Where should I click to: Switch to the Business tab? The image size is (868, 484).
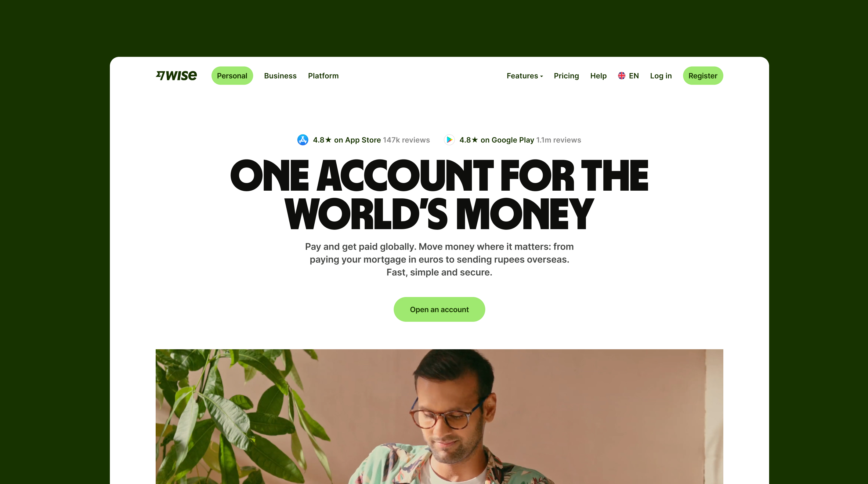[x=280, y=75]
